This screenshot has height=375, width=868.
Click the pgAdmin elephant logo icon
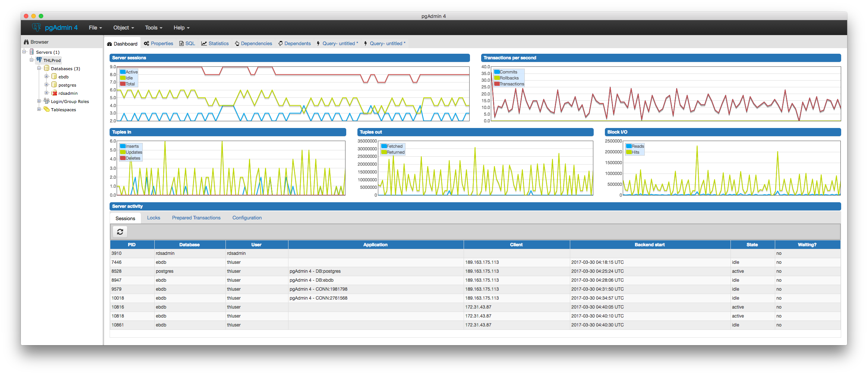36,27
